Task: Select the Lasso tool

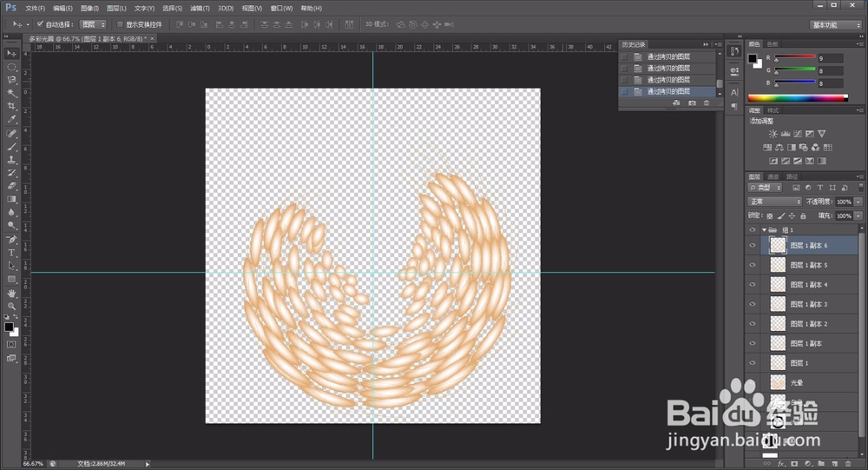Action: tap(11, 80)
